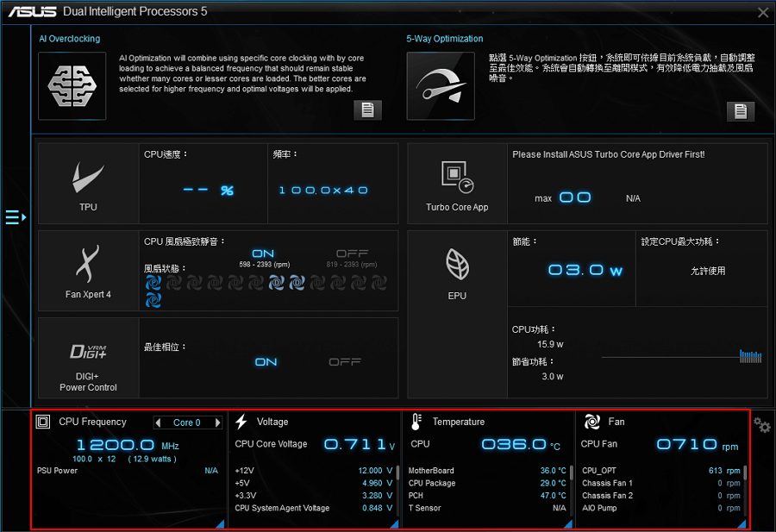Screen dimensions: 776x532
Task: Switch 最佳相位 to OFF
Action: coord(344,361)
